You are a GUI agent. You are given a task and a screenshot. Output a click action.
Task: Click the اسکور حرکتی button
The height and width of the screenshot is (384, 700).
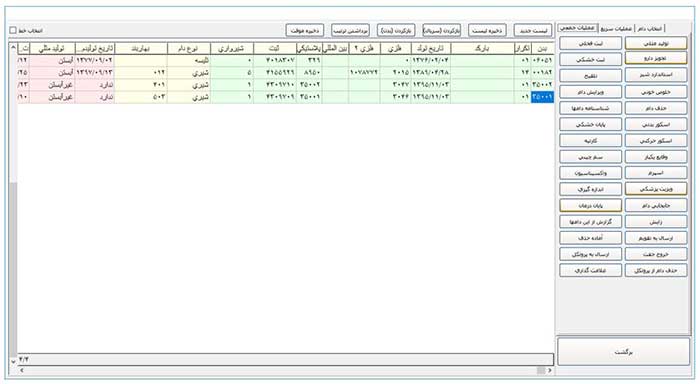tap(656, 140)
